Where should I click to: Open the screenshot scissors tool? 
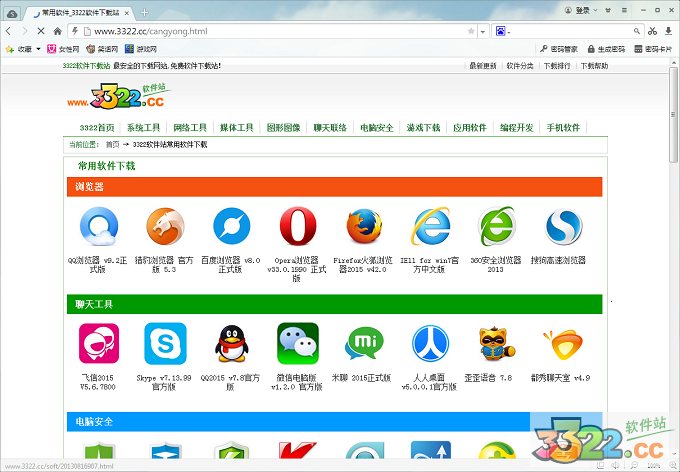(652, 31)
